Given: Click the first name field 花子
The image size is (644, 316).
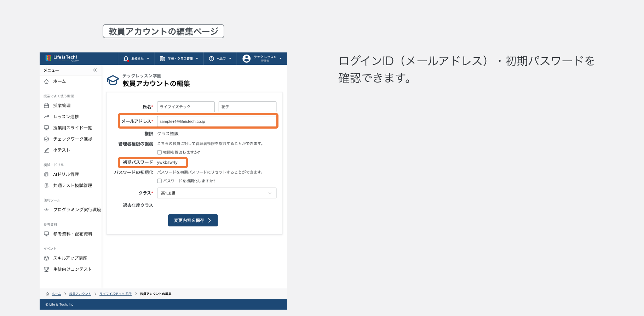Looking at the screenshot, I should 247,107.
